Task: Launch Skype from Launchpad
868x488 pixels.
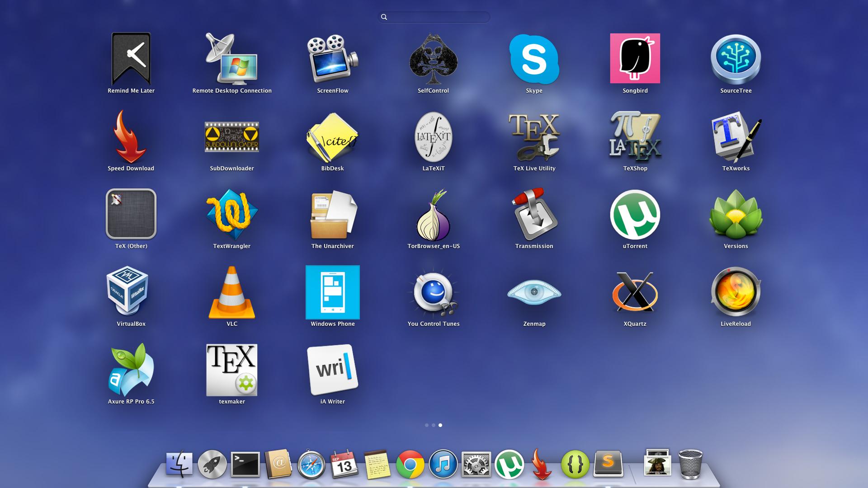Action: click(534, 59)
